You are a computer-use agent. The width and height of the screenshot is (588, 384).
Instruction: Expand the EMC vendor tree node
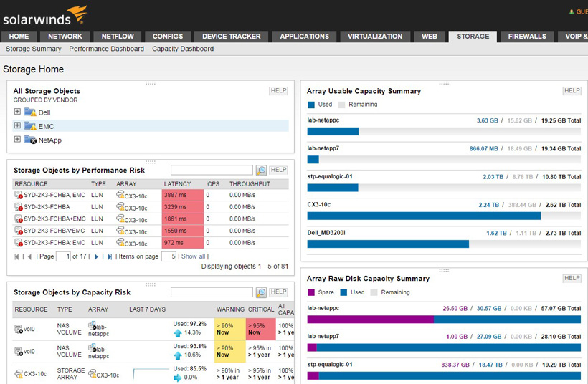pos(17,125)
